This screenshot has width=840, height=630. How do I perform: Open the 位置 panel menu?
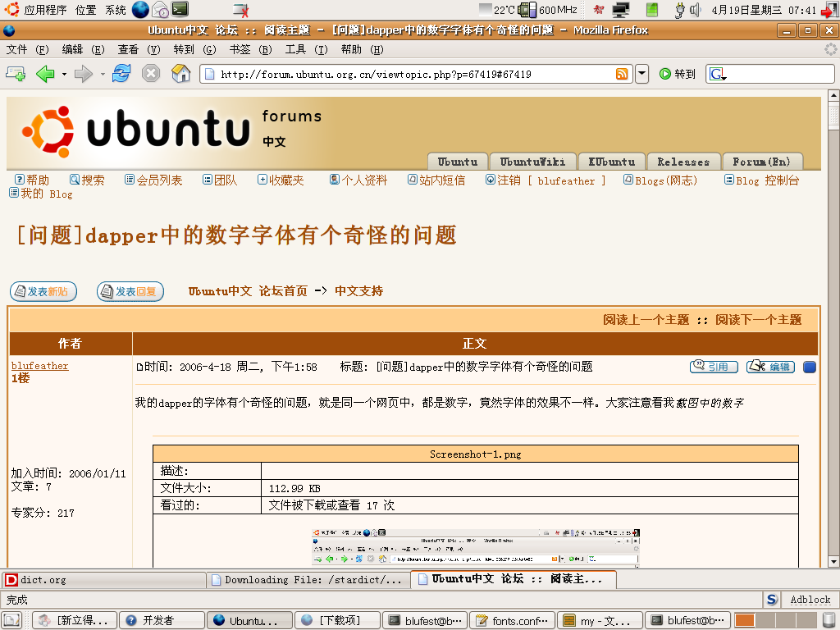pos(85,10)
